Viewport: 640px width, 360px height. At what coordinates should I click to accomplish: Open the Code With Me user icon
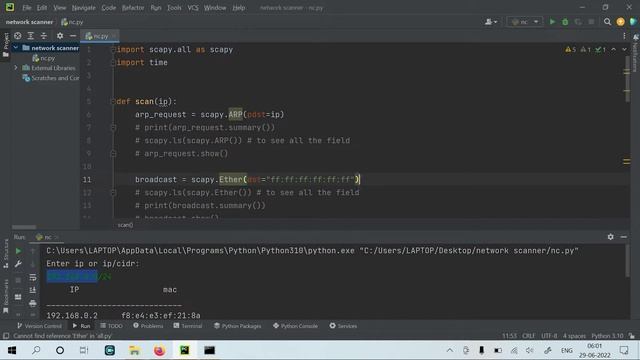coord(491,22)
